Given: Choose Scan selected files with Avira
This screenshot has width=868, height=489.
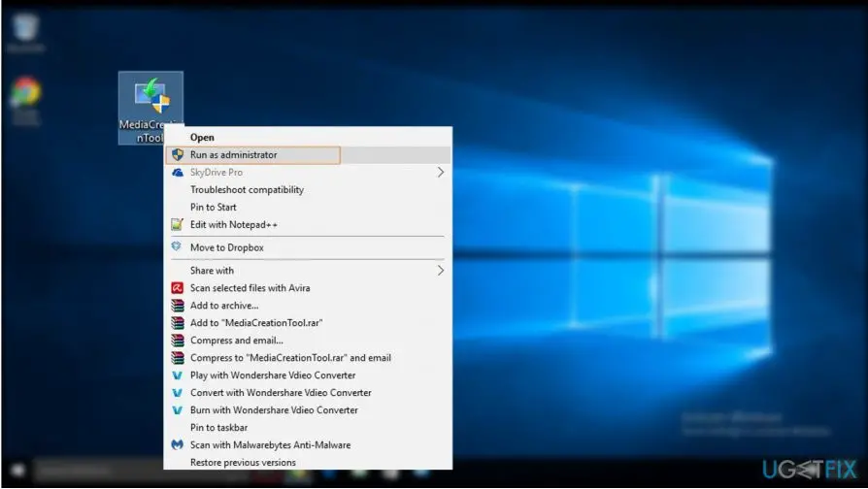Looking at the screenshot, I should pos(308,287).
